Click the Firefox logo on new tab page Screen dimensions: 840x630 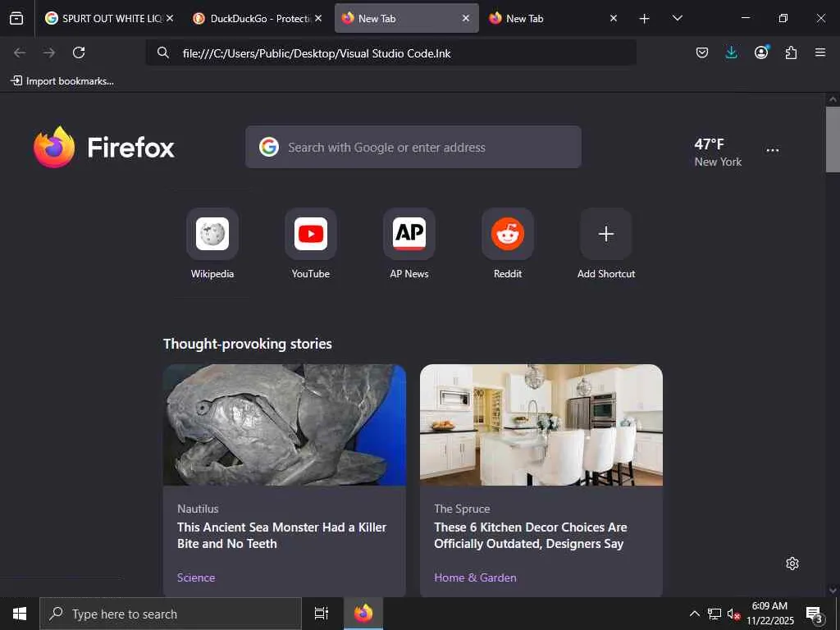[104, 148]
